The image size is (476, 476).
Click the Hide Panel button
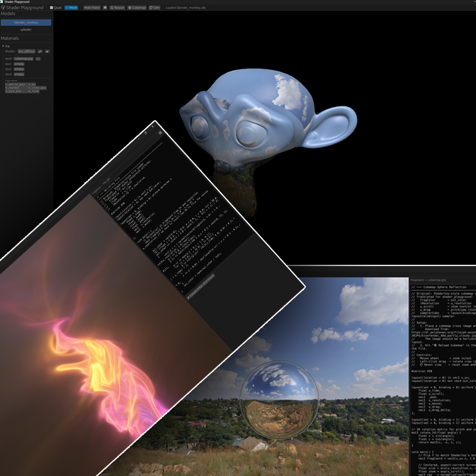pyautogui.click(x=93, y=8)
